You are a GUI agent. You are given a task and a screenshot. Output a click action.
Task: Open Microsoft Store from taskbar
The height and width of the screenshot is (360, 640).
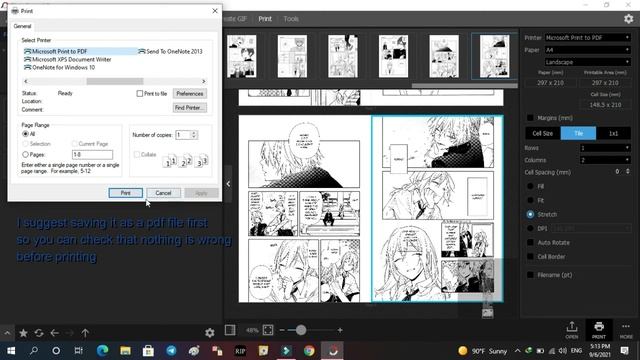148,351
